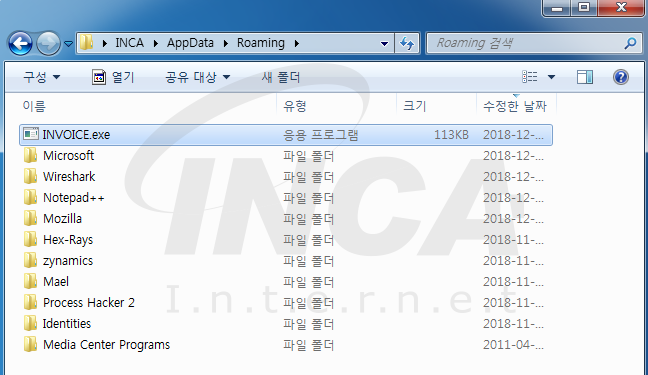Click the Mozilla folder icon

point(30,219)
